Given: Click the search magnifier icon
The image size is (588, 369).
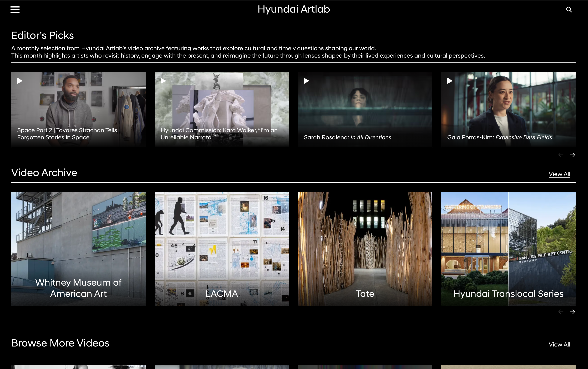Looking at the screenshot, I should pos(569,10).
